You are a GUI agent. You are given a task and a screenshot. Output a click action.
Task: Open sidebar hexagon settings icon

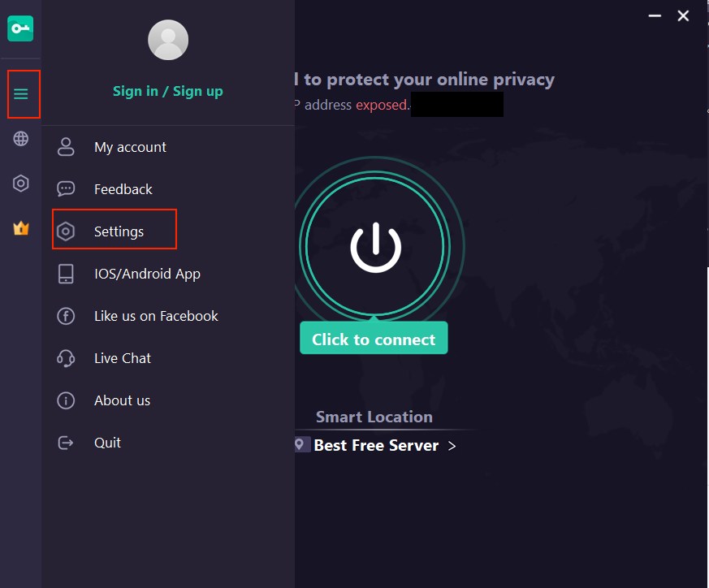[21, 184]
